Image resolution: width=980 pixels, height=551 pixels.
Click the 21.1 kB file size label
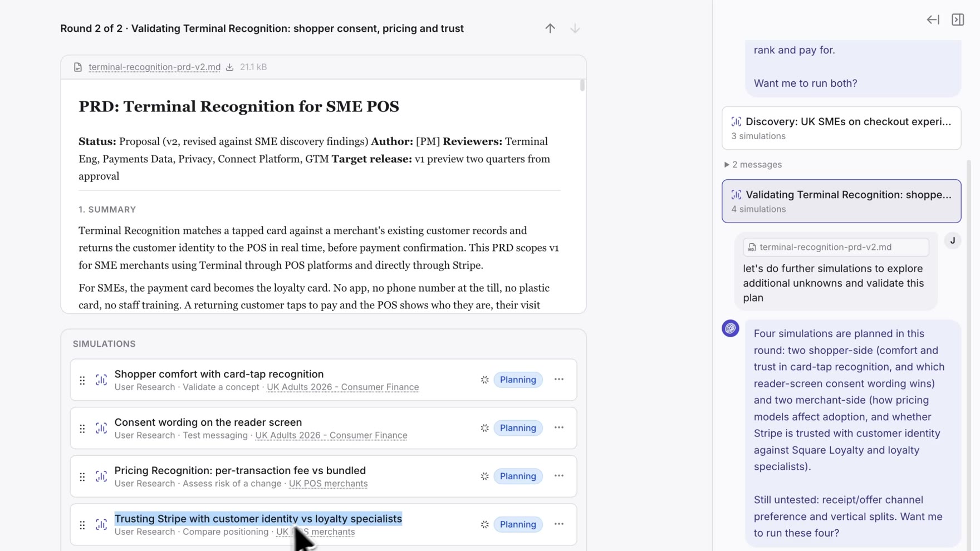[x=253, y=67]
